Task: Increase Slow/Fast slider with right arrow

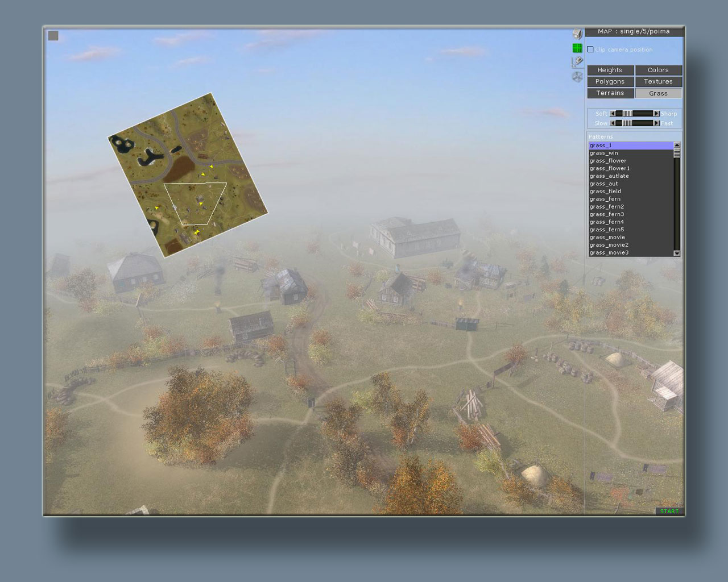Action: coord(656,123)
